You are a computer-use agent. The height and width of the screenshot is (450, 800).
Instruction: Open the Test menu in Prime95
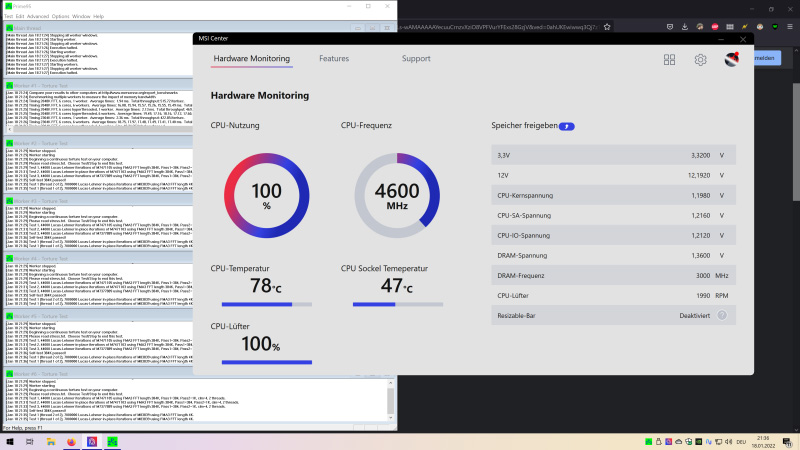[8, 16]
